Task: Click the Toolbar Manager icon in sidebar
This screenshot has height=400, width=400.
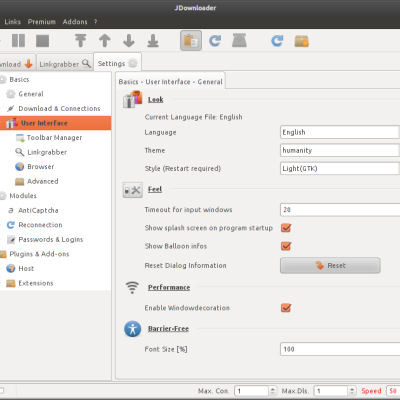Action: (20, 138)
